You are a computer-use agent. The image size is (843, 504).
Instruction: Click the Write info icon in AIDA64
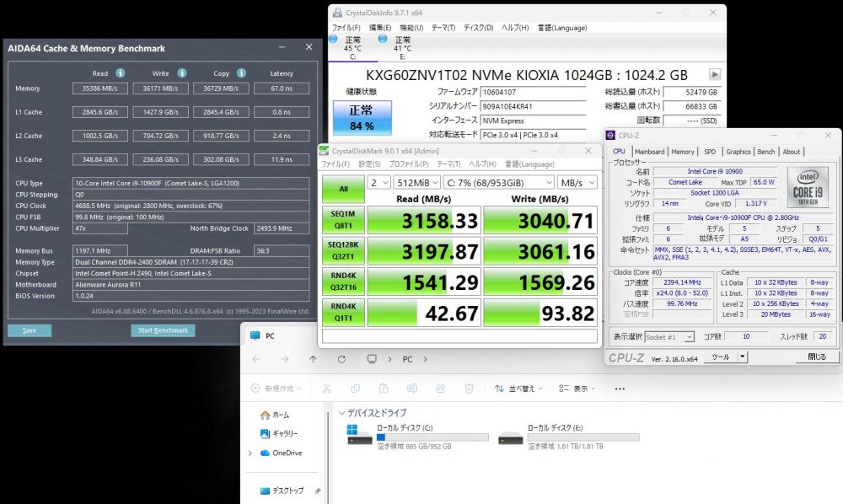point(182,73)
